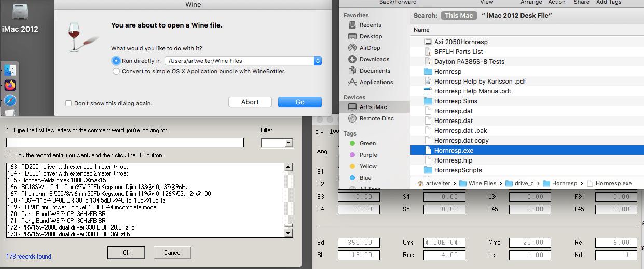644x269 pixels.
Task: Select the Green tag
Action: pos(367,143)
